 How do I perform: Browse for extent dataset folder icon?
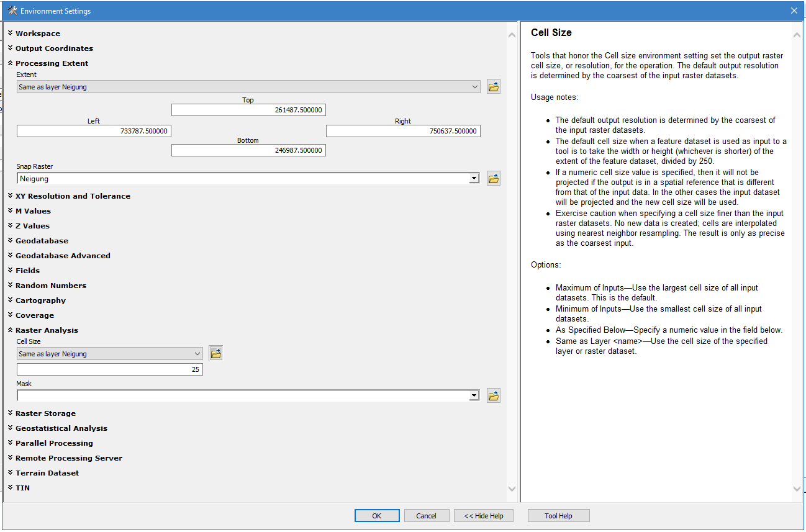pos(494,87)
